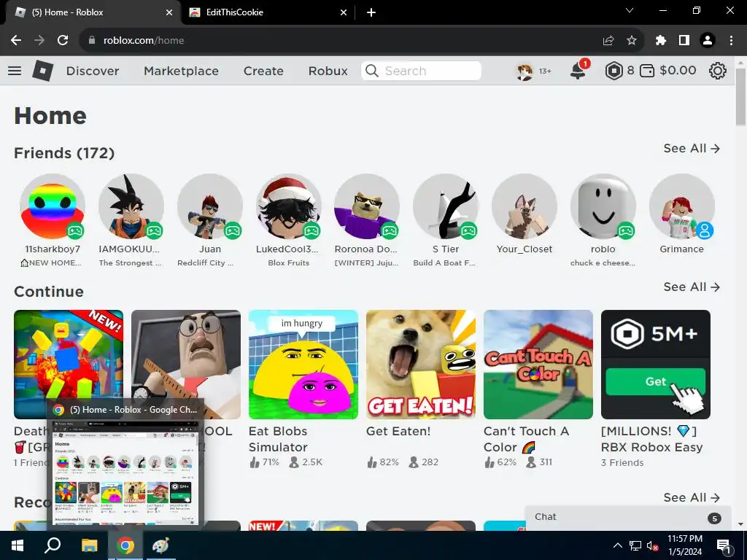Open the Chrome extensions puzzle icon

[x=660, y=41]
